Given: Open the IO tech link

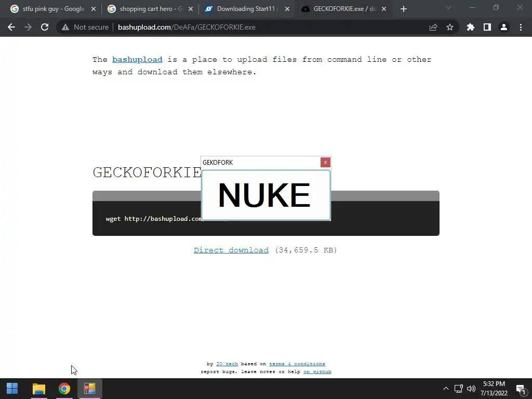Looking at the screenshot, I should point(227,364).
